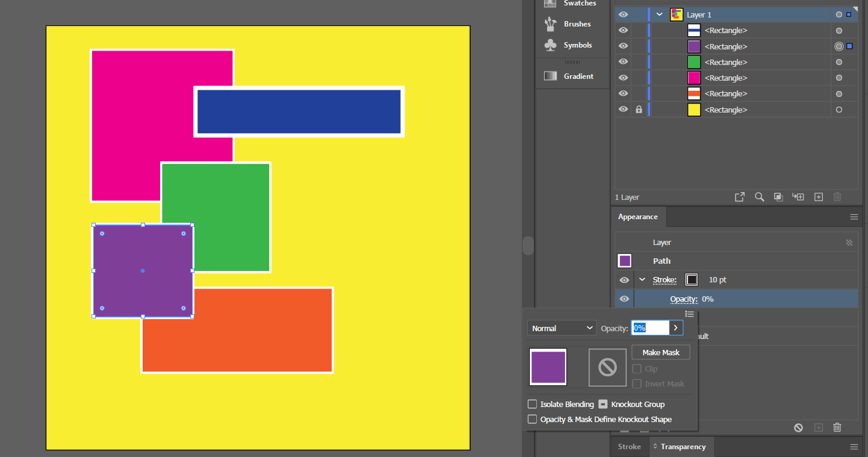Click the Make Mask button

tap(660, 352)
